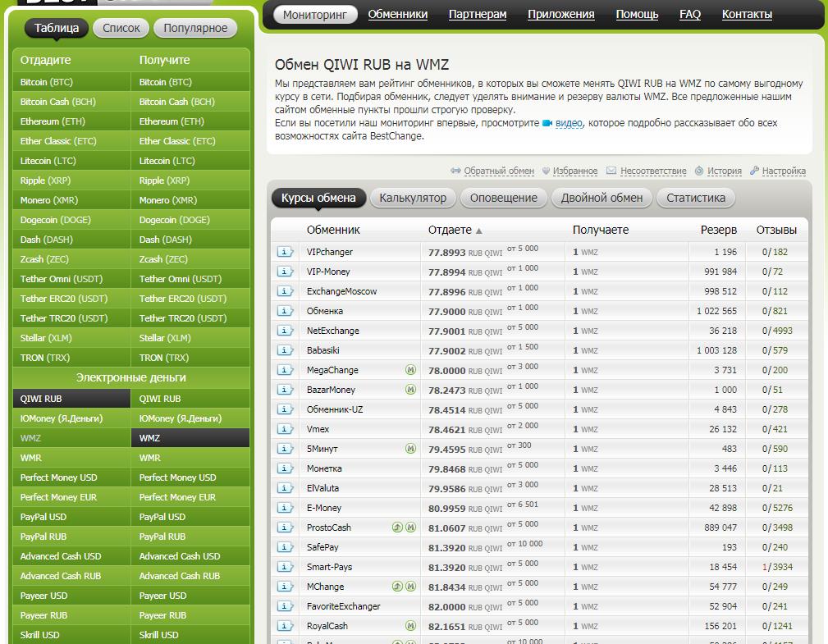Open info icon for E-Money row
Image resolution: width=828 pixels, height=644 pixels.
pos(285,508)
